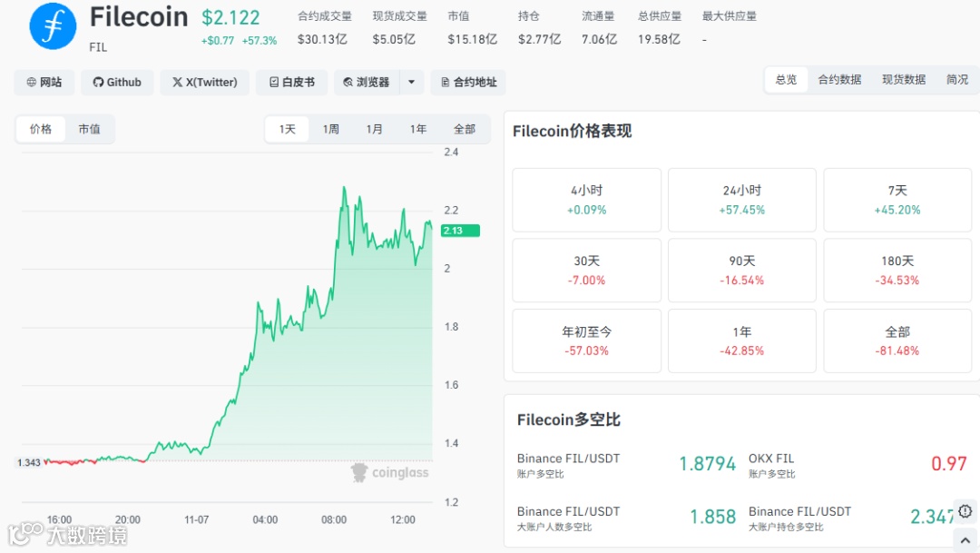Screen dimensions: 980x553
Task: Click the document icon beside 白皮书
Action: click(274, 82)
